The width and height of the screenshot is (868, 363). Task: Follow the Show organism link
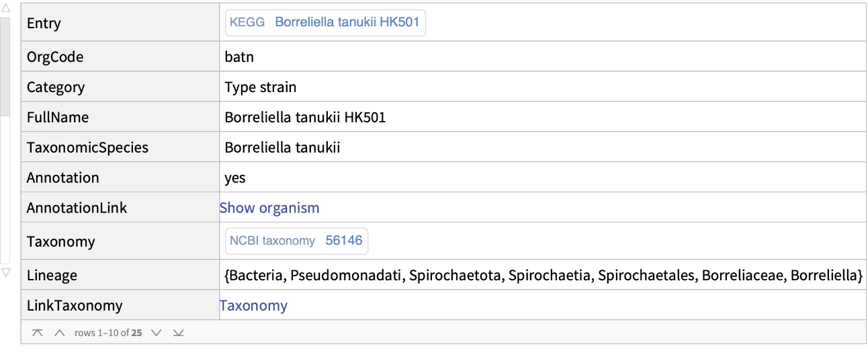269,208
